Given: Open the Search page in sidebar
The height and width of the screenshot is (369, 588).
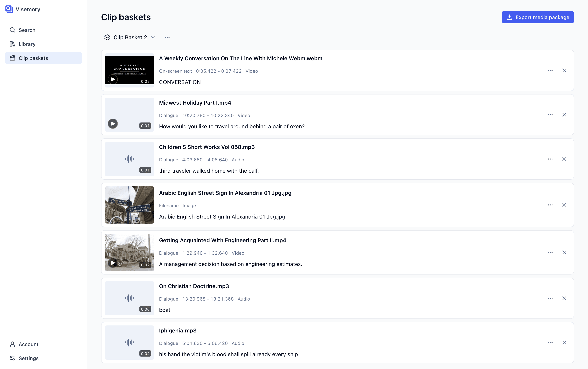Looking at the screenshot, I should click(43, 30).
